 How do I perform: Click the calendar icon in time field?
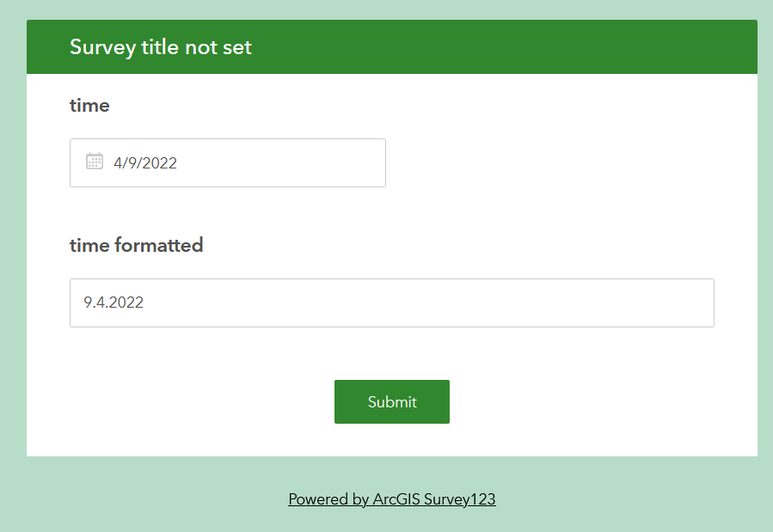click(95, 162)
